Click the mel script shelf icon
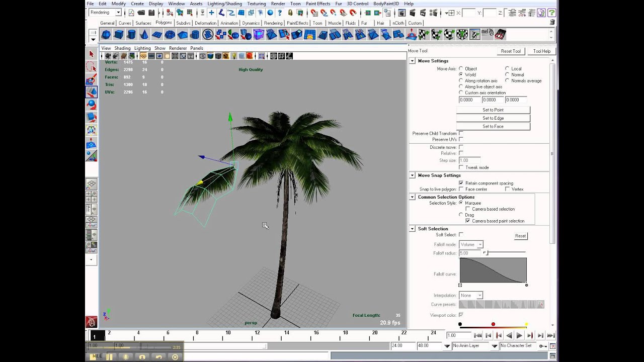644x362 pixels. 488,35
